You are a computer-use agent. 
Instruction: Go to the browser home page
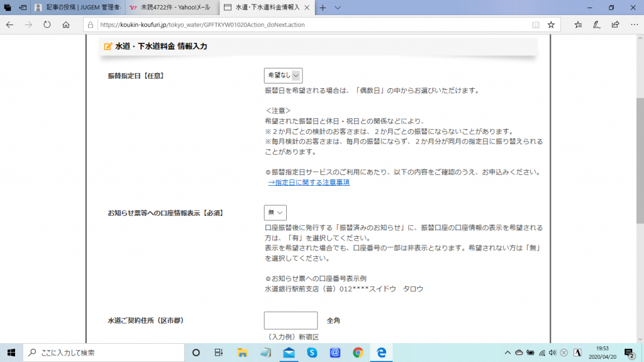tap(65, 25)
